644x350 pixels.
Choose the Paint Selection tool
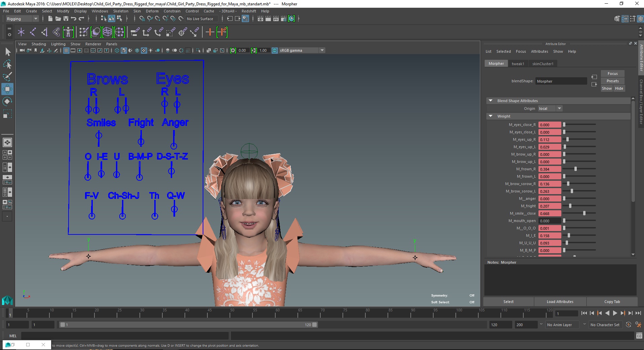click(x=8, y=77)
